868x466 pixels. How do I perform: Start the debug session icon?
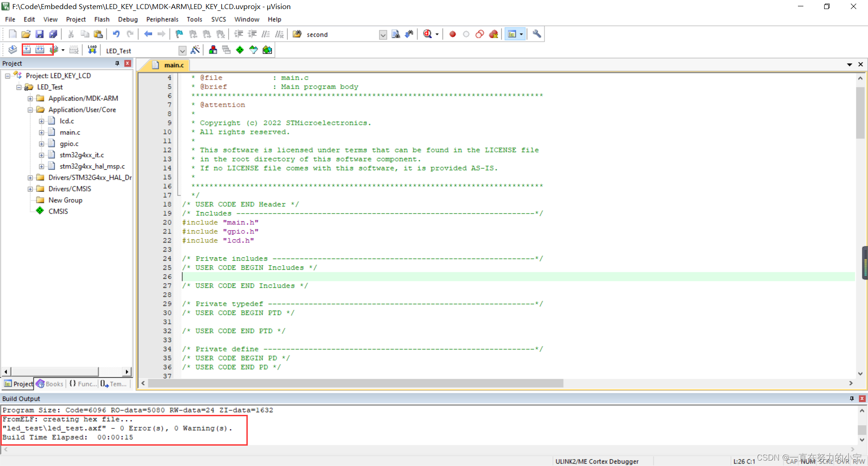click(428, 34)
